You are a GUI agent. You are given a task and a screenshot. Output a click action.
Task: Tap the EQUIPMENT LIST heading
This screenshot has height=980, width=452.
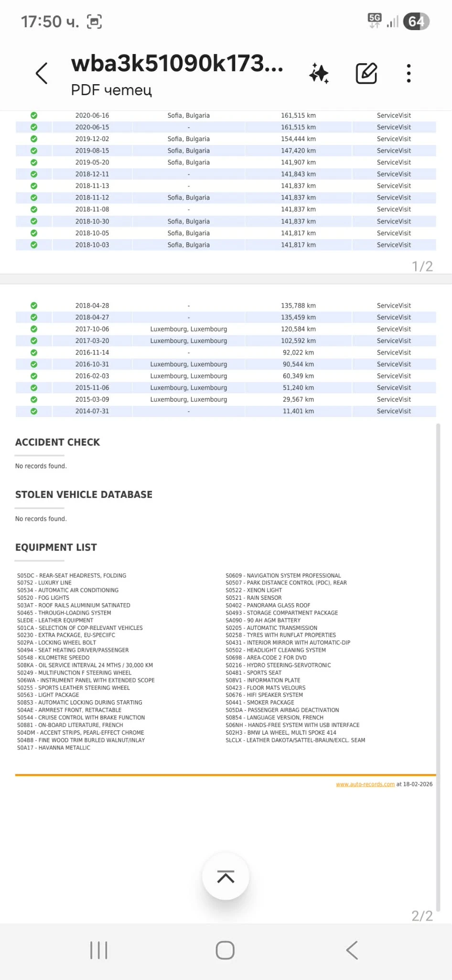coord(56,547)
